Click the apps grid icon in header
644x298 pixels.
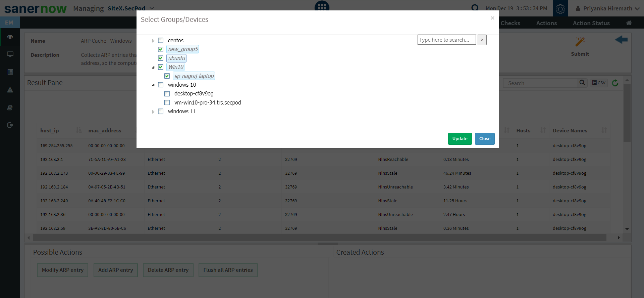tap(322, 6)
